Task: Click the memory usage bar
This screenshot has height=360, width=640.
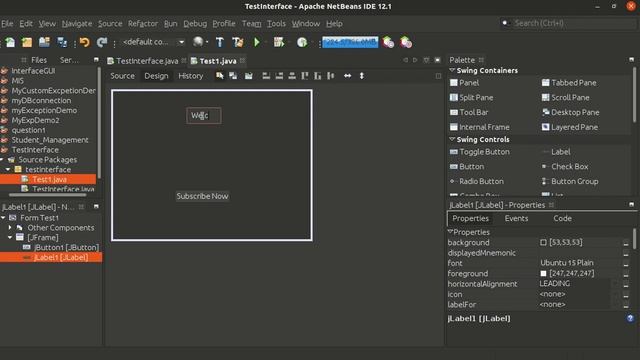Action: (350, 42)
